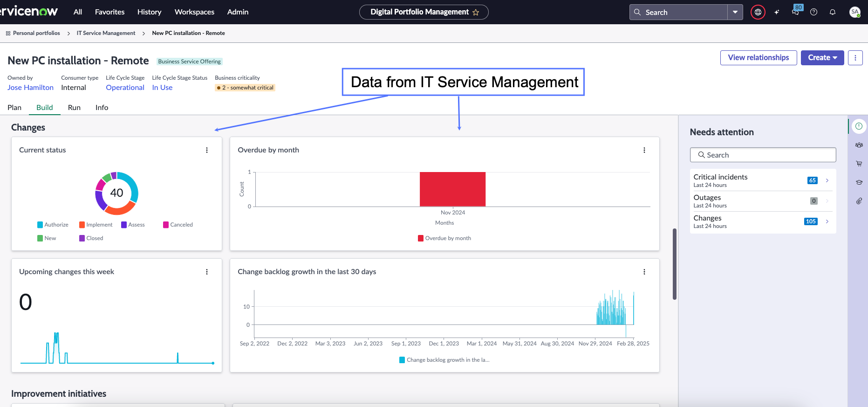Click the 0 Outages count badge

(x=814, y=201)
